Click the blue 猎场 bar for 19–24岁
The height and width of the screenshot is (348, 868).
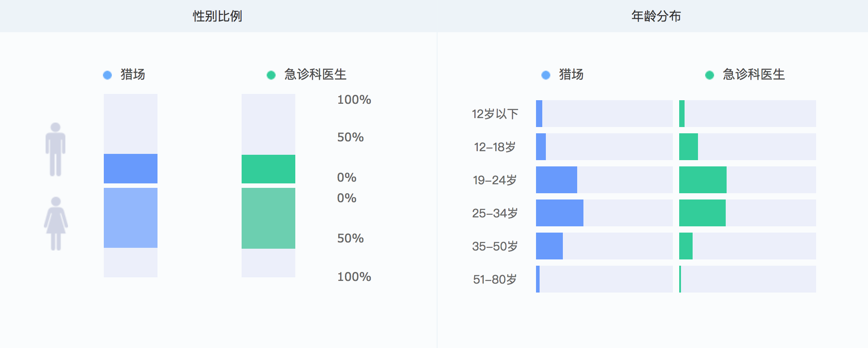tap(557, 180)
